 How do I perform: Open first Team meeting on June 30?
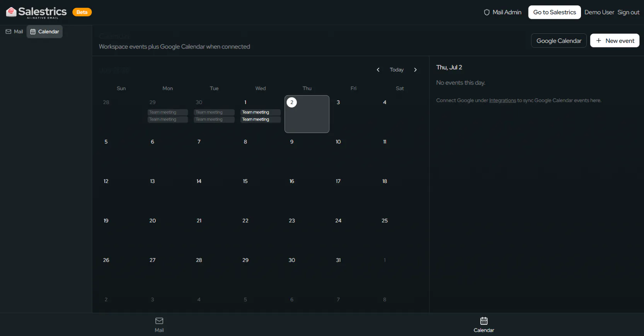click(214, 112)
